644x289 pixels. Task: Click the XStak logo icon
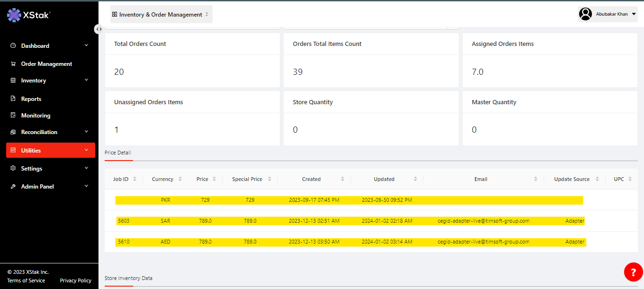[14, 15]
